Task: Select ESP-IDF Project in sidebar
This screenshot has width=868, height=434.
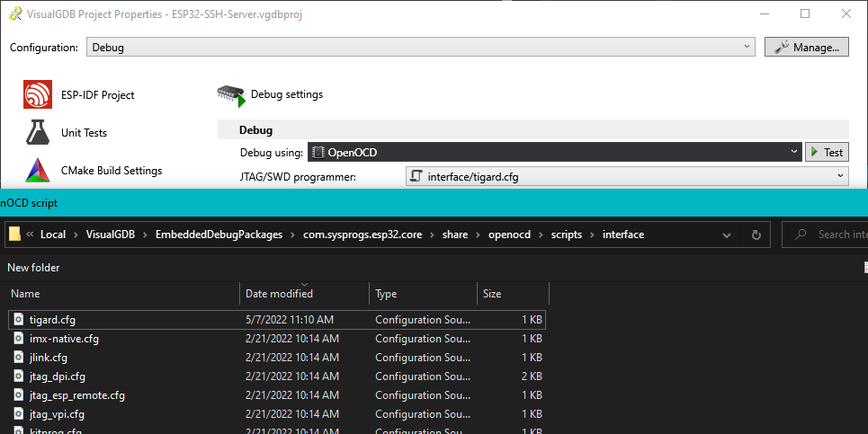Action: [x=97, y=95]
